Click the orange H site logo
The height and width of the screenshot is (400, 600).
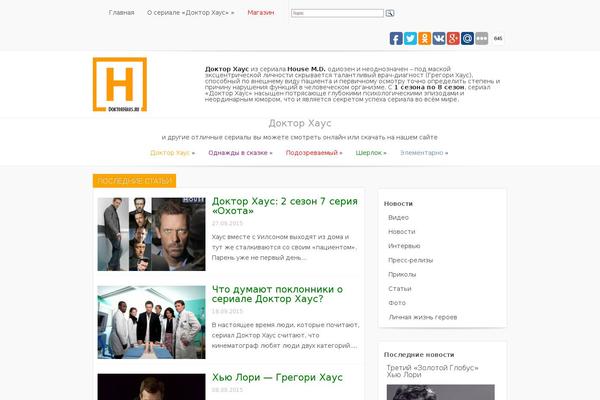pos(120,85)
